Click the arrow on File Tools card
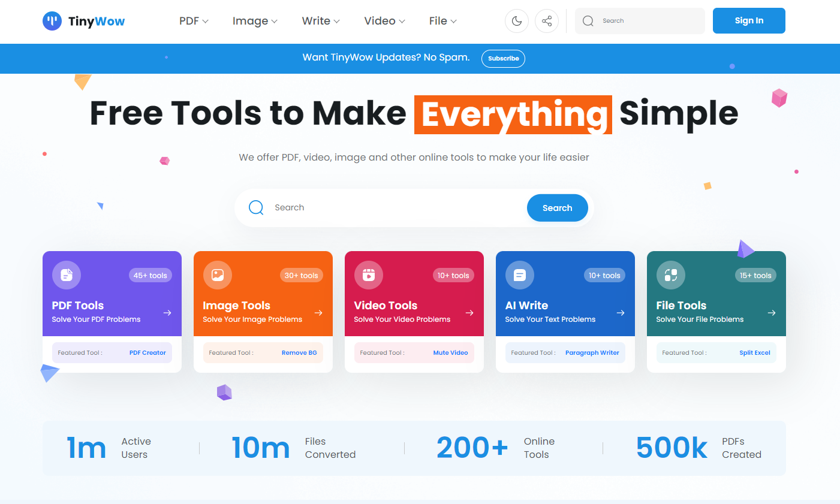This screenshot has width=840, height=504. coord(772,313)
